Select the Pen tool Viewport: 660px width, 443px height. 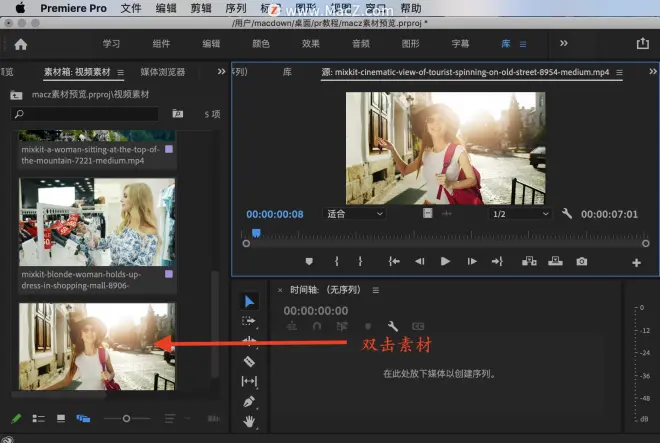[x=249, y=401]
